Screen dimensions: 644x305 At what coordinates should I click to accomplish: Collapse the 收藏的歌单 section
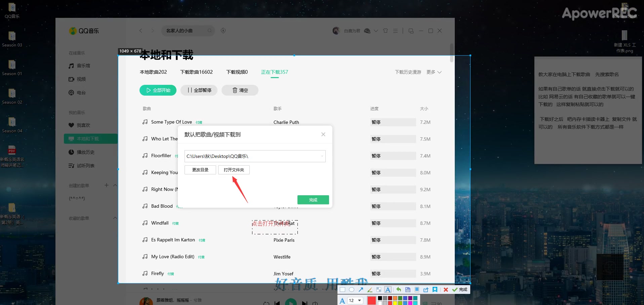click(115, 218)
